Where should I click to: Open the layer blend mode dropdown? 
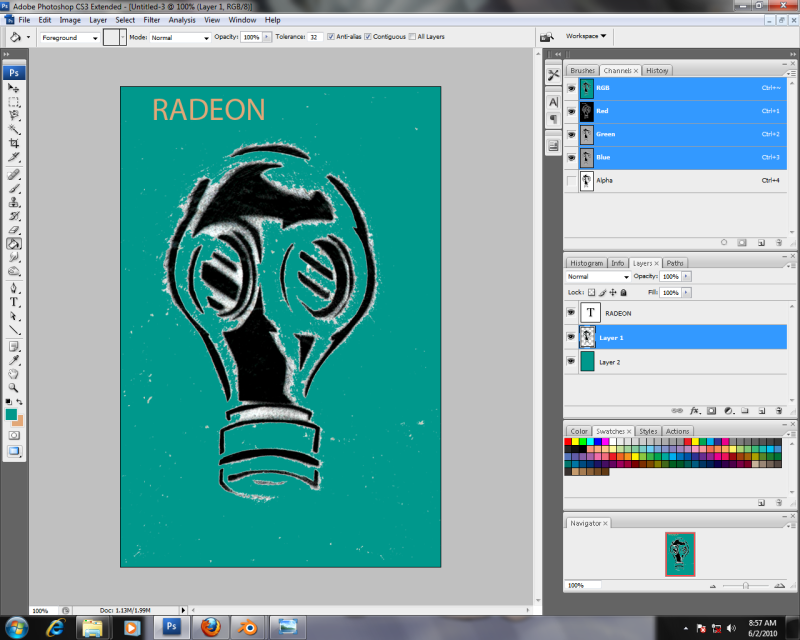(x=598, y=277)
